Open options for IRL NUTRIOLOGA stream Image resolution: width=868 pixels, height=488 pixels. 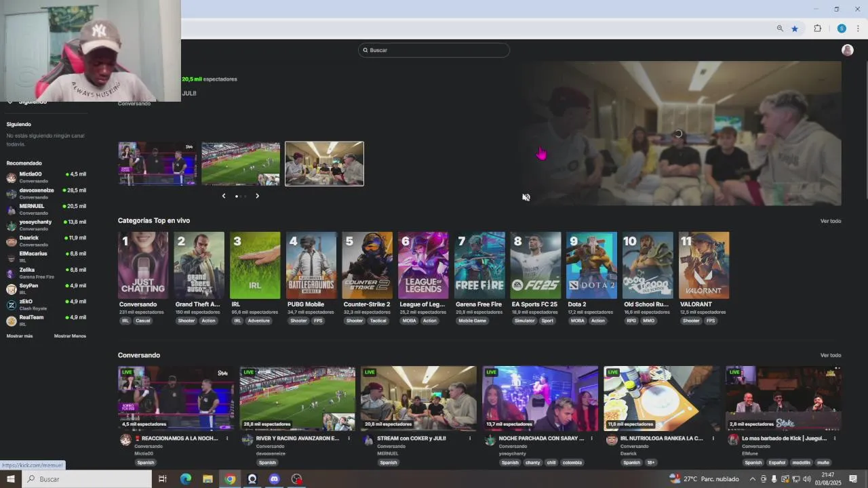pos(713,439)
